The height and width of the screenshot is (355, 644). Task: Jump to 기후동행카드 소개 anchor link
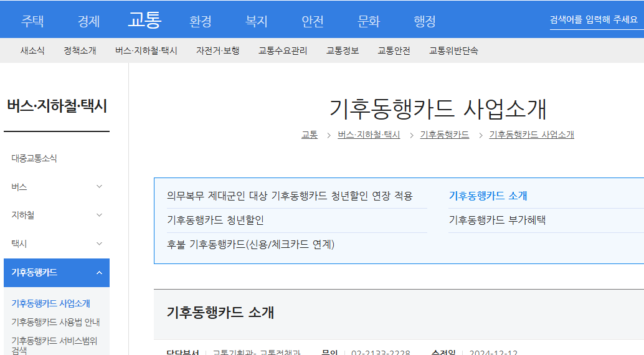488,196
